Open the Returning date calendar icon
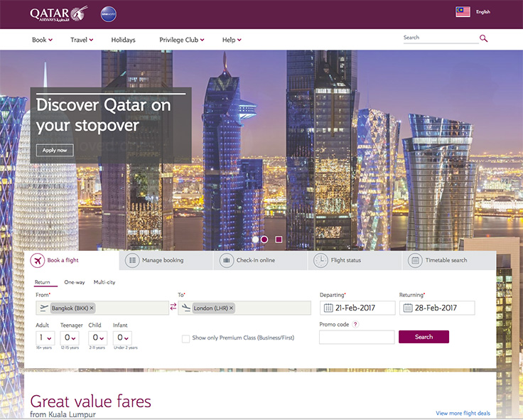Screen dimensions: 523x420 pos(408,308)
